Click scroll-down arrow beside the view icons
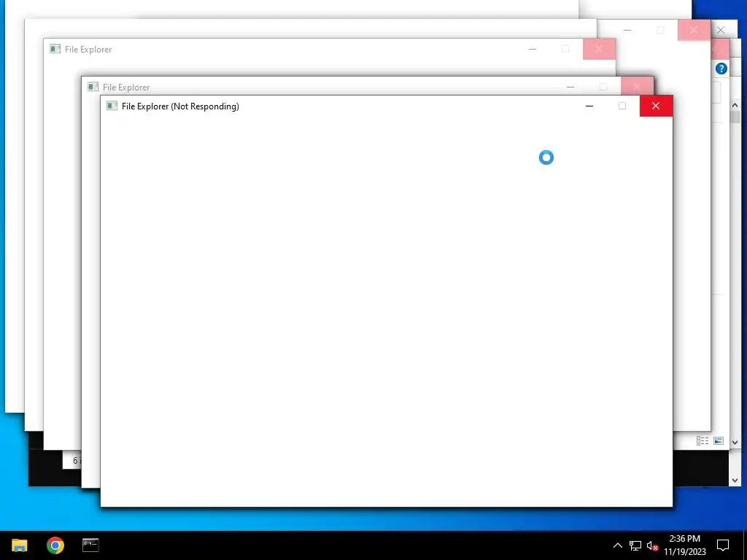Screen dimensions: 747x560 pos(735,443)
